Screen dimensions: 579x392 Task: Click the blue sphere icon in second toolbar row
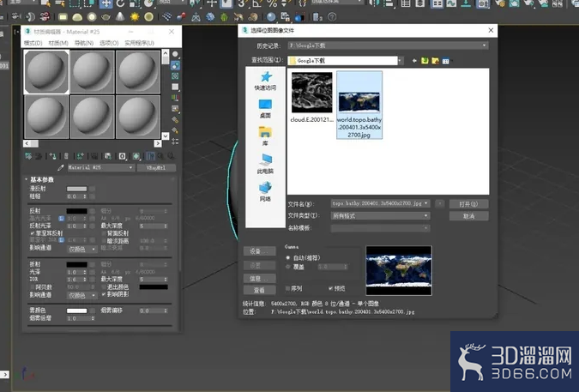click(271, 17)
